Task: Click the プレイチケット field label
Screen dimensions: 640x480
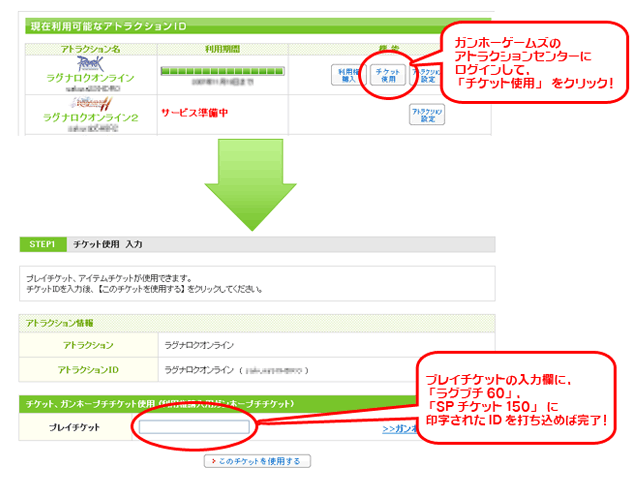Action: coord(74,427)
